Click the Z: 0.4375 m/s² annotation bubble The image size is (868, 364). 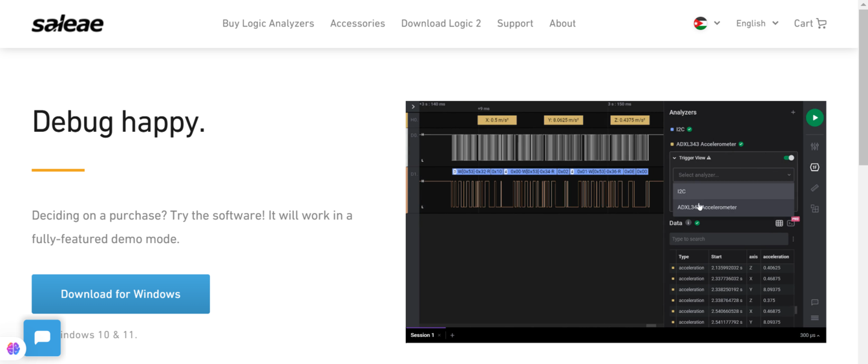[630, 120]
